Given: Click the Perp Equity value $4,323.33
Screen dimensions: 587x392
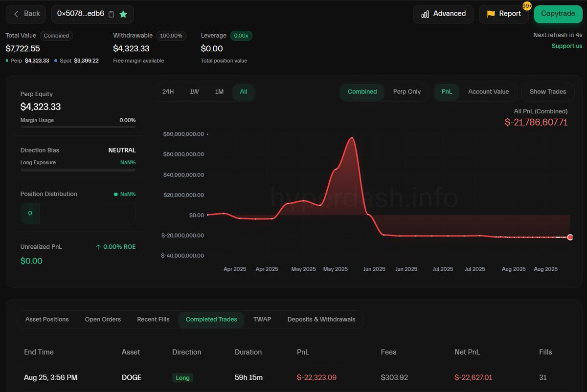Looking at the screenshot, I should [x=41, y=107].
